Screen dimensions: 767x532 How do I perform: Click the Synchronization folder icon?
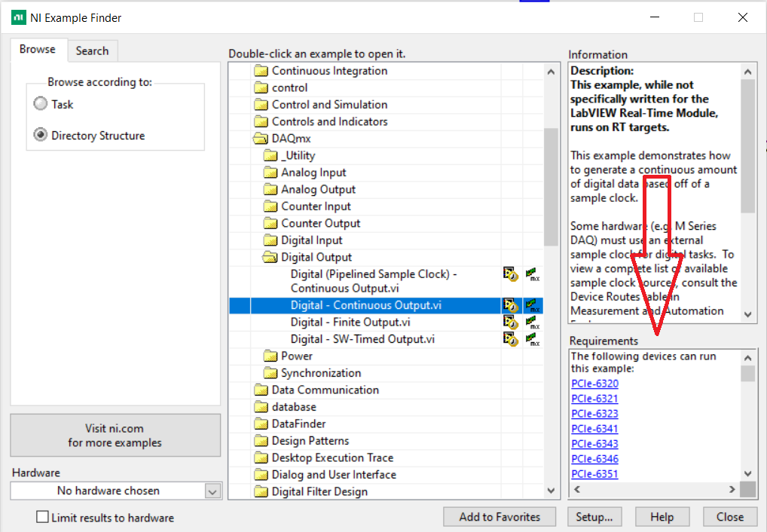tap(270, 374)
